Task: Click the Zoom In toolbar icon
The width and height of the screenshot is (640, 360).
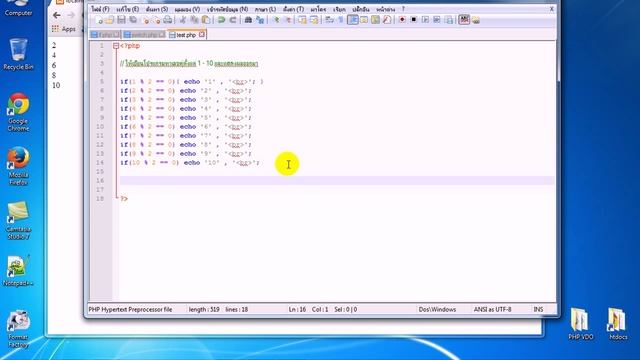Action: [276, 20]
